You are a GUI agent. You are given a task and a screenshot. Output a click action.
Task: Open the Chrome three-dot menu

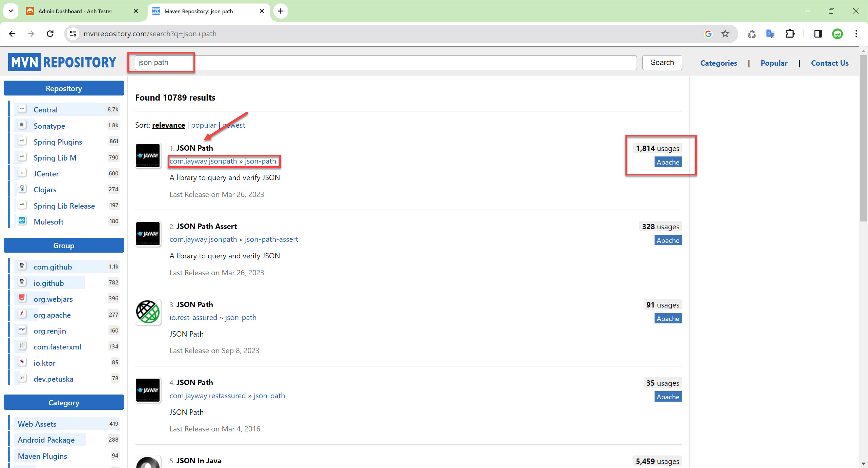tap(856, 34)
